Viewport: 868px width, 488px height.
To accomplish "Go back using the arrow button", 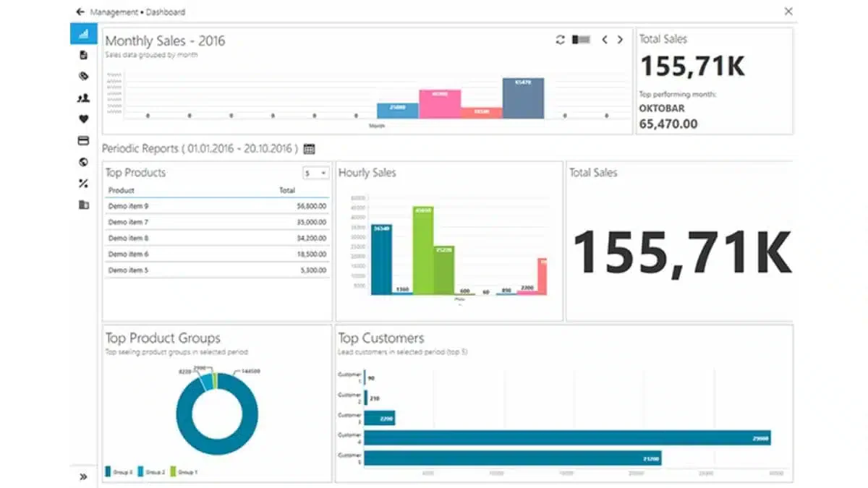I will coord(80,12).
